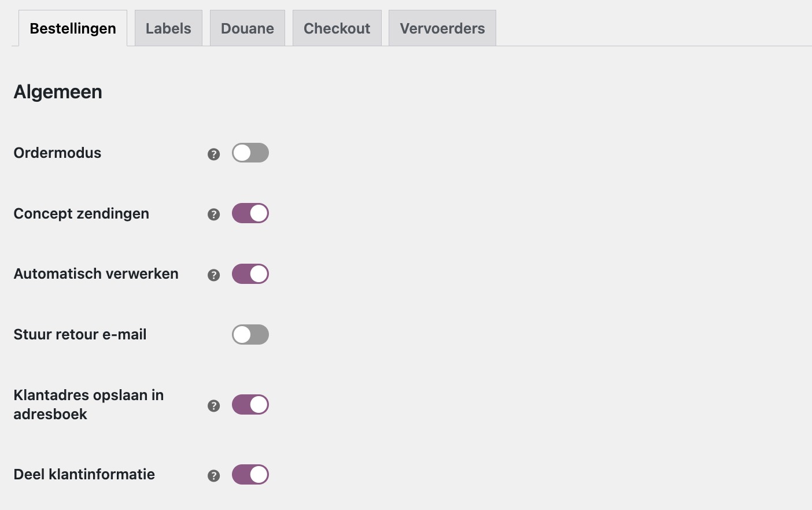Click the Algemeen section heading
The width and height of the screenshot is (812, 510).
(x=58, y=91)
